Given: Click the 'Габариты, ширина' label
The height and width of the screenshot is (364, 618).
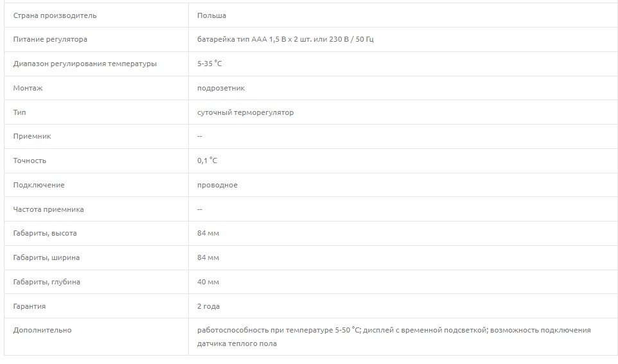Looking at the screenshot, I should 46,258.
